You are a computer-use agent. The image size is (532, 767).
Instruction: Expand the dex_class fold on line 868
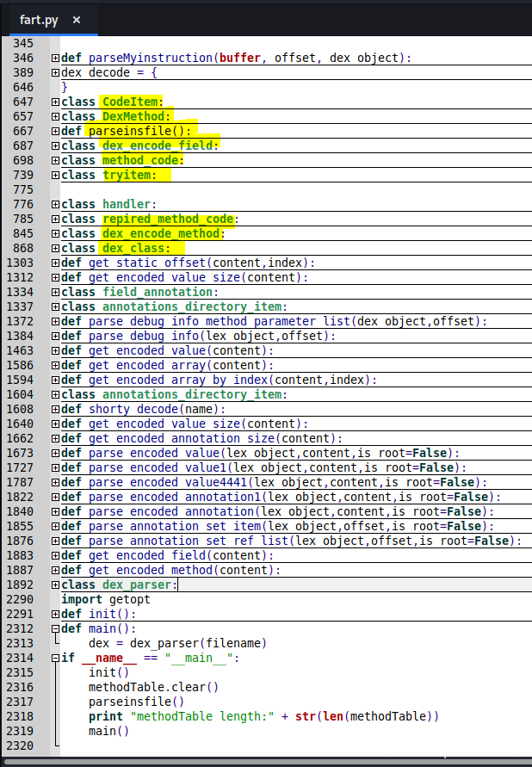click(56, 248)
